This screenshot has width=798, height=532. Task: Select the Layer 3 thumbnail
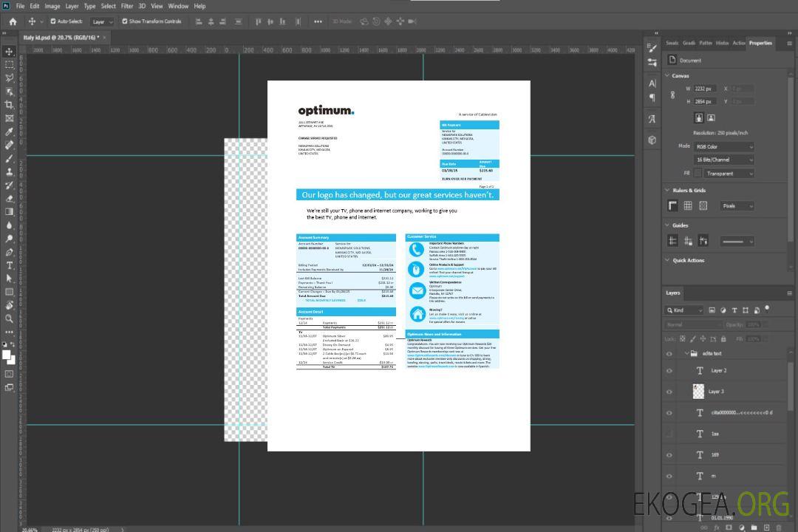[699, 391]
